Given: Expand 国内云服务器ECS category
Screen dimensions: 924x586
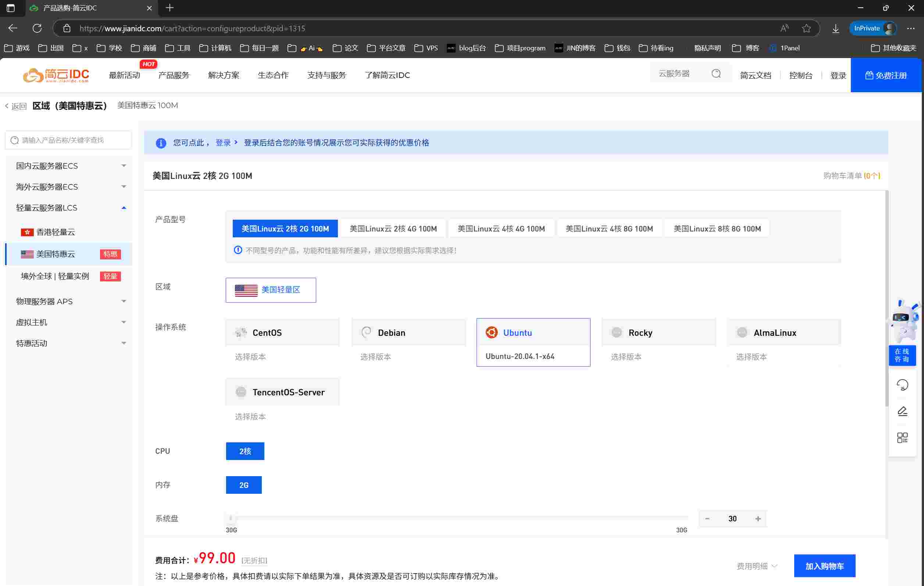Looking at the screenshot, I should 69,166.
